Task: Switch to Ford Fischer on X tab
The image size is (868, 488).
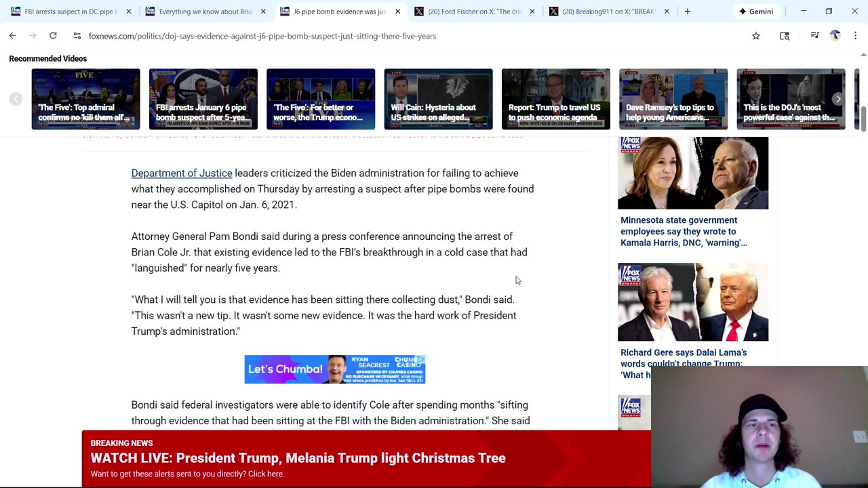Action: pyautogui.click(x=475, y=12)
